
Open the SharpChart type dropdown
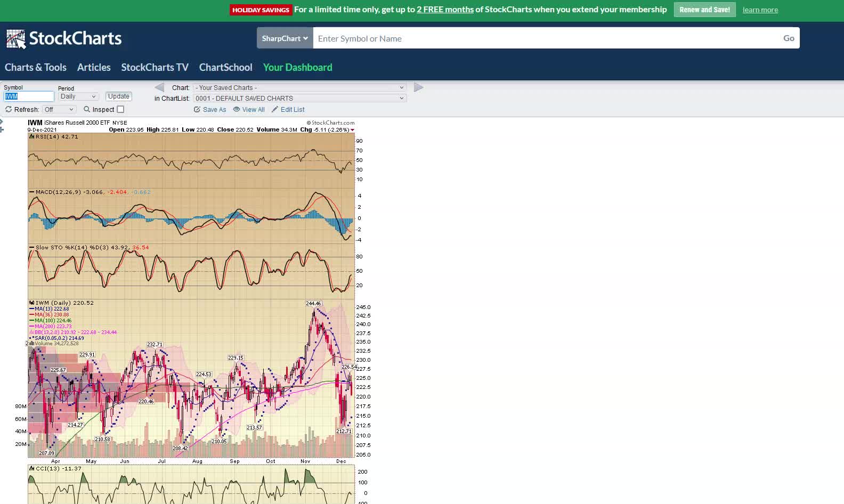coord(285,38)
